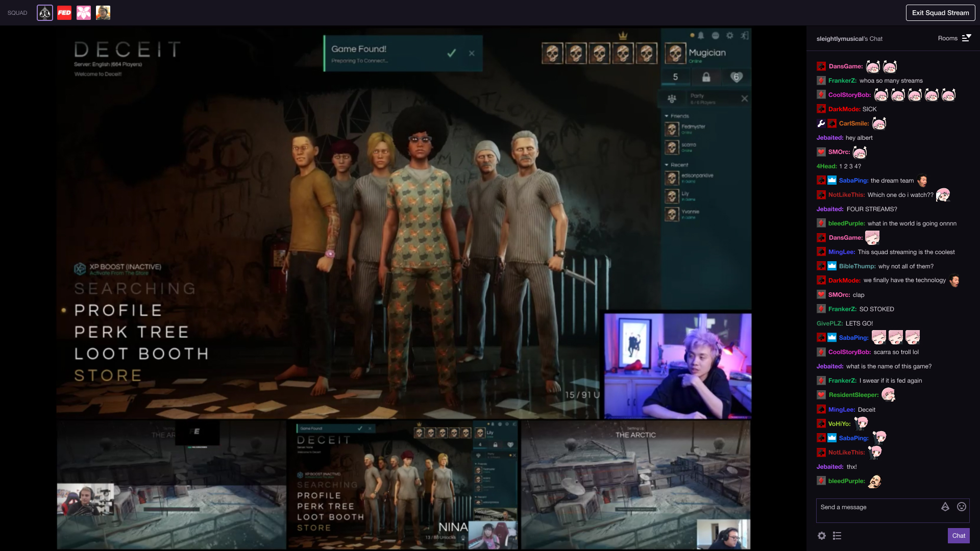The height and width of the screenshot is (551, 980).
Task: Switch to the bottom-right Arctic stream thumbnail
Action: tap(635, 485)
